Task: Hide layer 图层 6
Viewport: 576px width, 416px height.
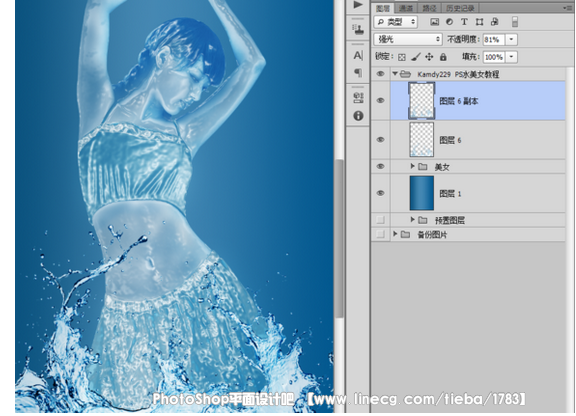Action: coord(381,140)
